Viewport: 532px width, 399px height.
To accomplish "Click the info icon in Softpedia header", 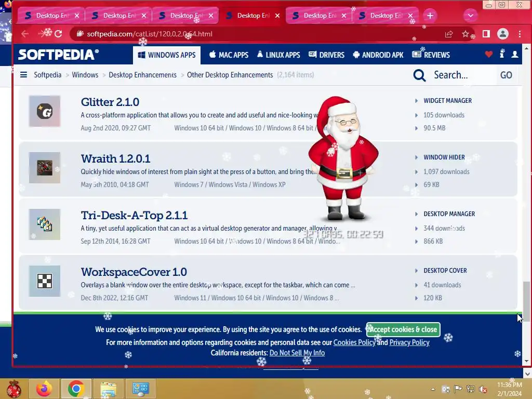I will point(502,54).
